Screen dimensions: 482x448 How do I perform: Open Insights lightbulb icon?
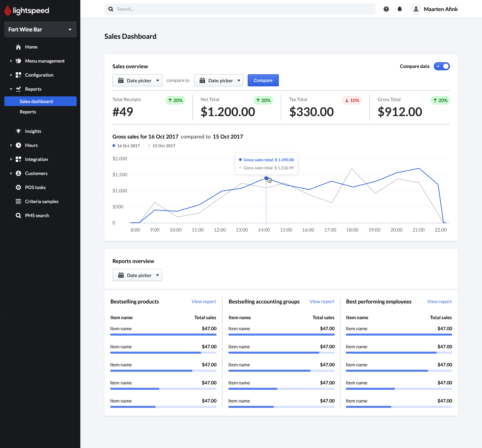click(x=18, y=131)
